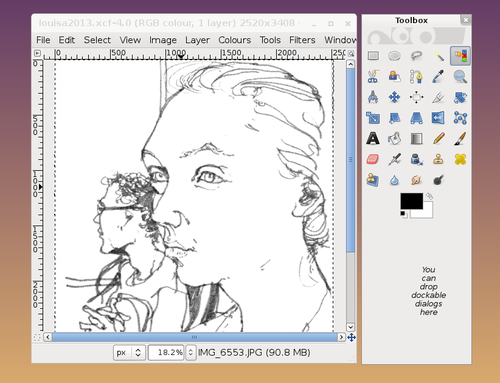
Task: Reset colours to default black and white
Action: [x=404, y=215]
